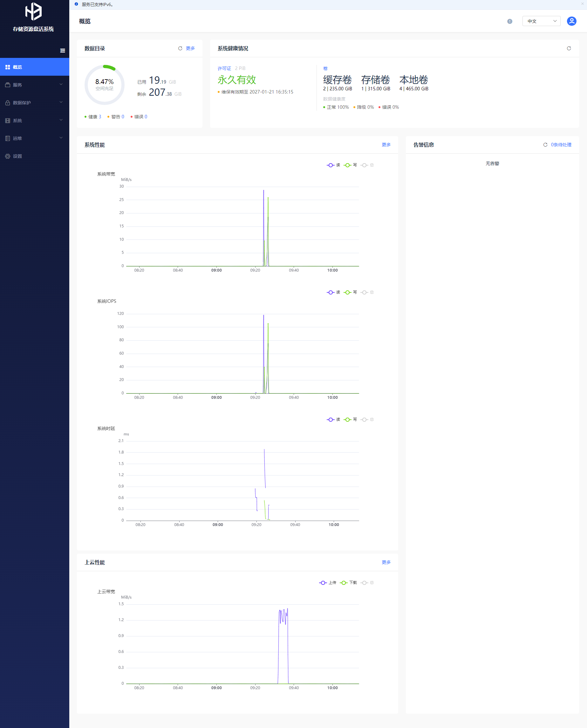
Task: Select 概览 in the sidebar
Action: (x=35, y=67)
